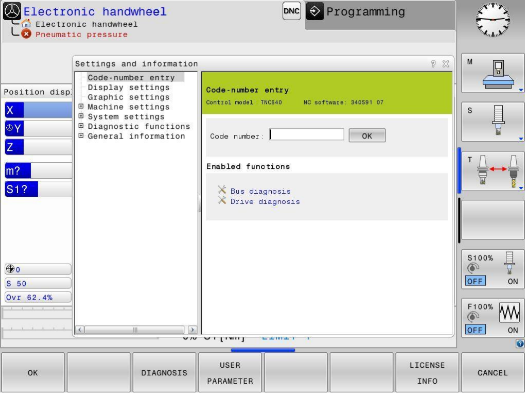The height and width of the screenshot is (393, 525).
Task: Click the USER PARAMETER soft key
Action: click(x=230, y=373)
